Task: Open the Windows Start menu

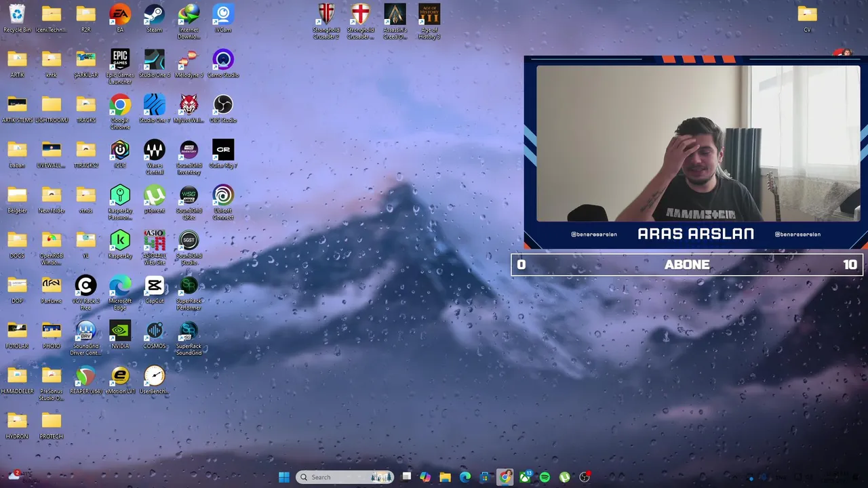Action: 284,477
